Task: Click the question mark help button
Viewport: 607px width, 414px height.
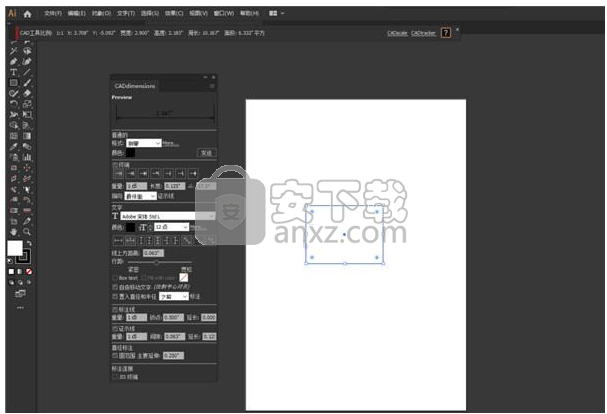Action: tap(446, 33)
